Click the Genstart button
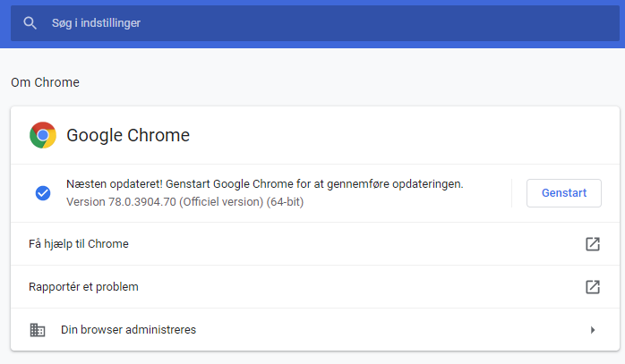 click(x=563, y=193)
